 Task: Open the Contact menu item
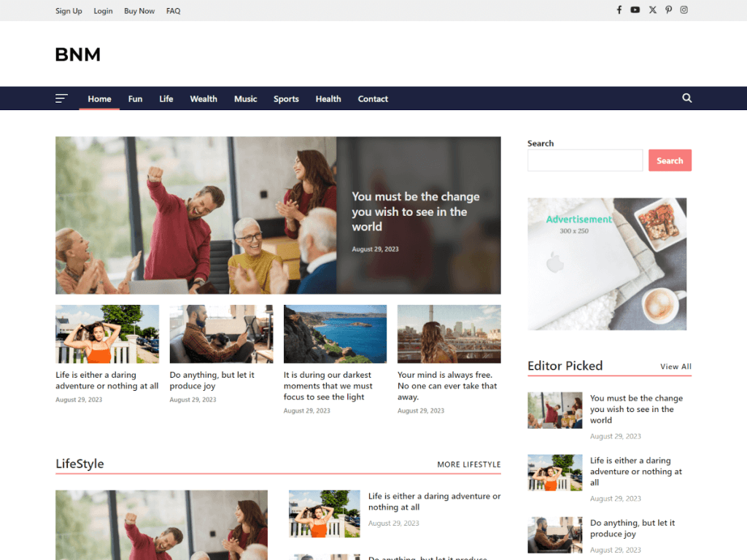(373, 99)
